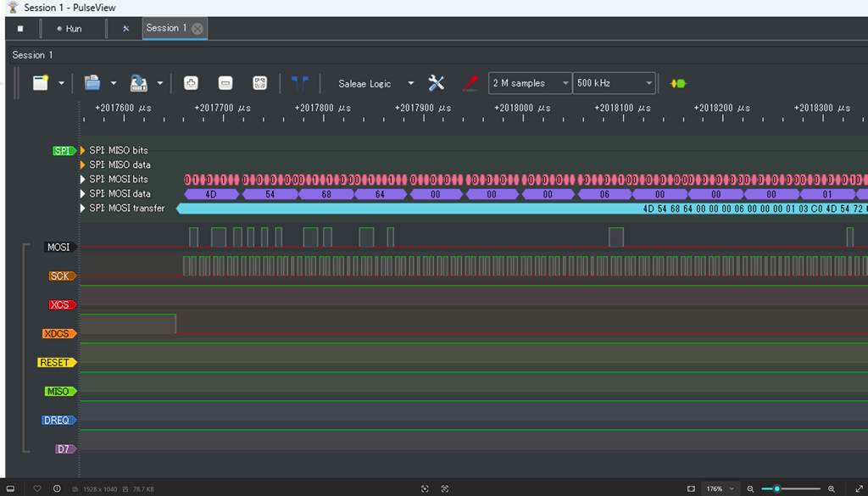
Task: Expand the SPI: MOSI bits row arrow
Action: 83,179
